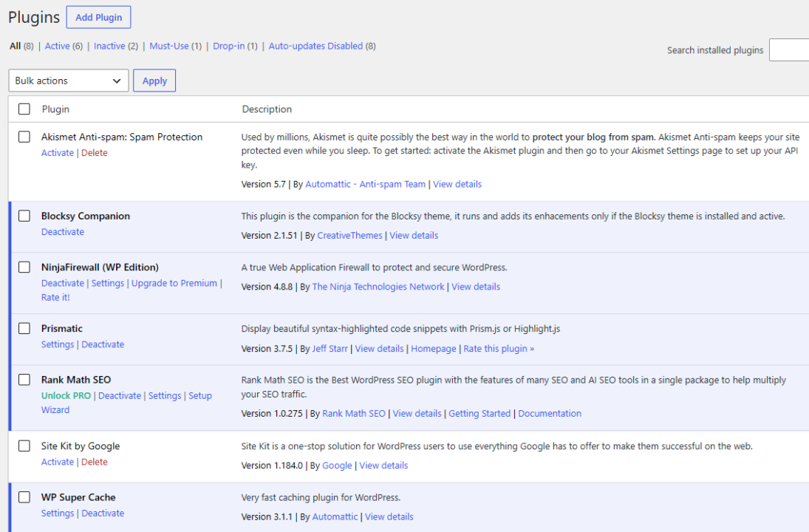Activate the Akismet Anti-spam plugin

coord(58,153)
